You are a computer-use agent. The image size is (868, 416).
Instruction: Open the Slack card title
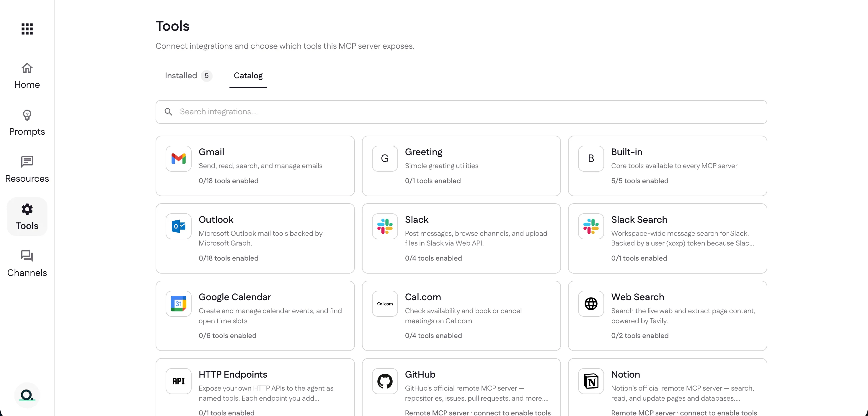pos(417,220)
